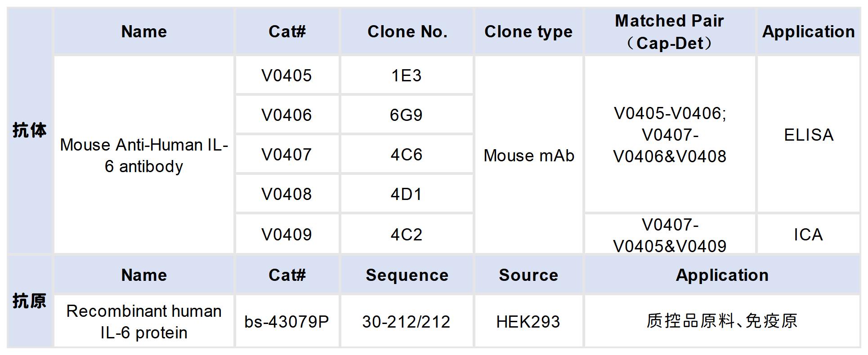Screen dimensions: 868x355
Task: Click the Mouse mAb clone type cell
Action: point(529,155)
